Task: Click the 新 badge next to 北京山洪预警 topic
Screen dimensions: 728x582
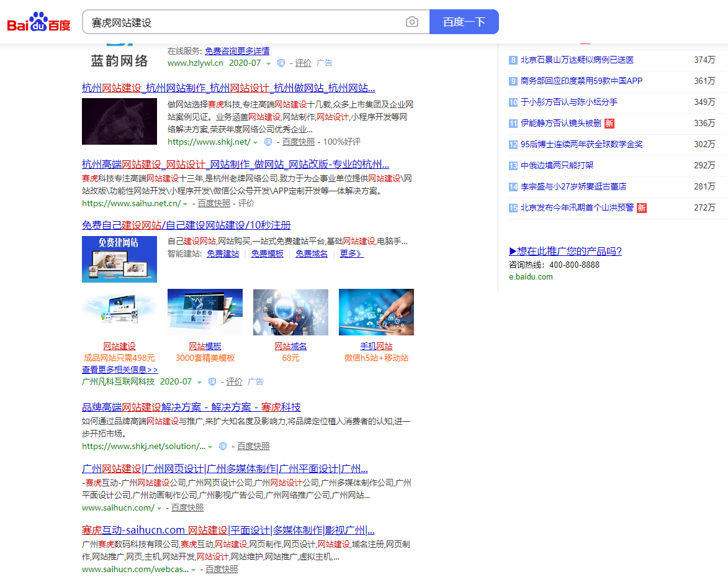Action: click(640, 209)
